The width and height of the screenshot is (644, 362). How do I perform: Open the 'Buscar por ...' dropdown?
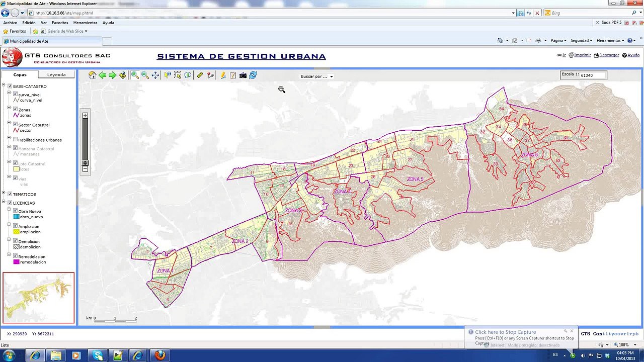point(316,76)
